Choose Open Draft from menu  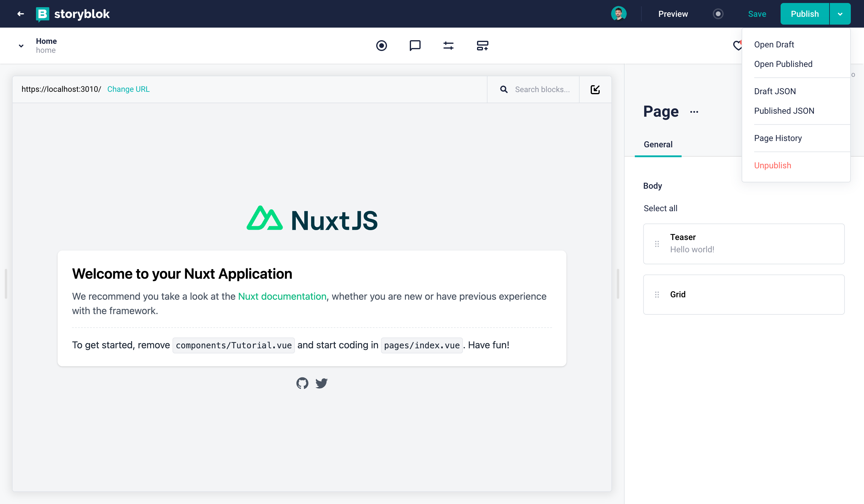tap(774, 45)
